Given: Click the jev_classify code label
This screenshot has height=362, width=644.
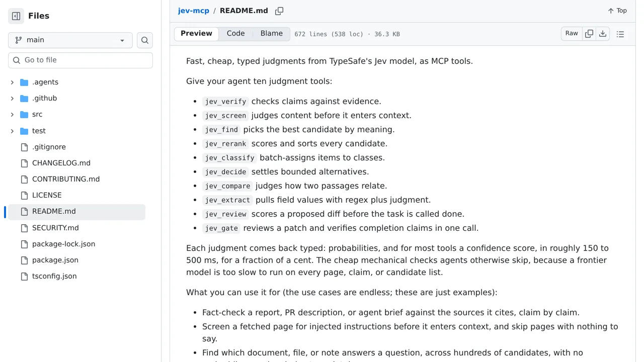Looking at the screenshot, I should [x=229, y=158].
